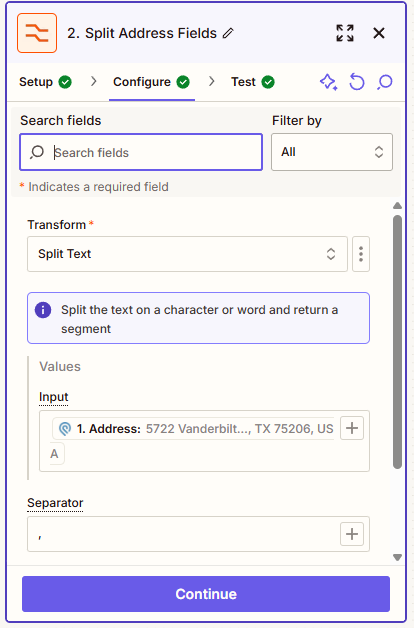Image resolution: width=414 pixels, height=628 pixels.
Task: Switch to the Setup tab
Action: (45, 82)
